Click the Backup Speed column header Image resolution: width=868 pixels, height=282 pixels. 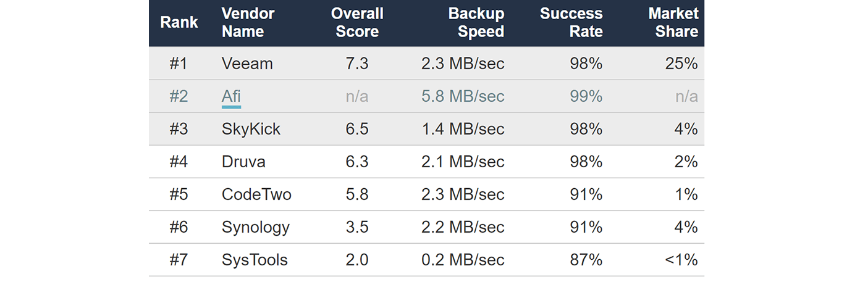click(x=476, y=23)
